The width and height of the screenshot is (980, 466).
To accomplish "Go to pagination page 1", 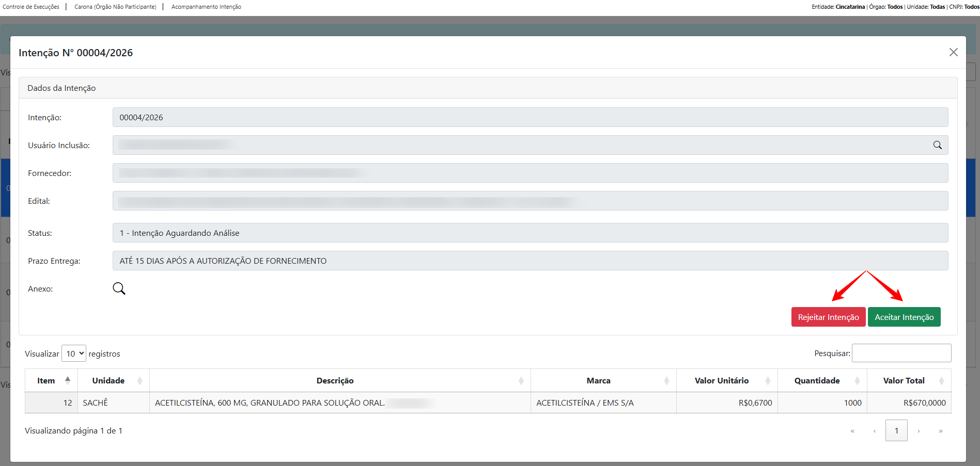I will pyautogui.click(x=896, y=430).
